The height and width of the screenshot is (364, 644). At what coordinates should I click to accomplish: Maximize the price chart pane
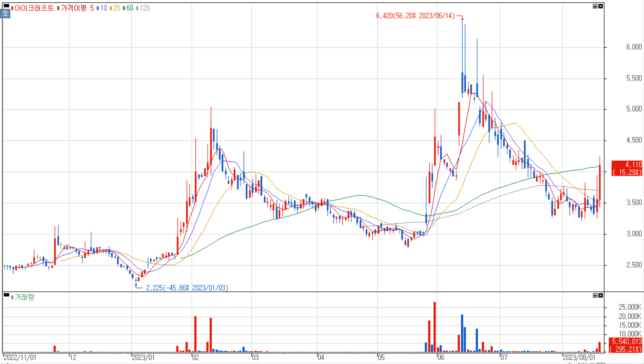pyautogui.click(x=595, y=6)
